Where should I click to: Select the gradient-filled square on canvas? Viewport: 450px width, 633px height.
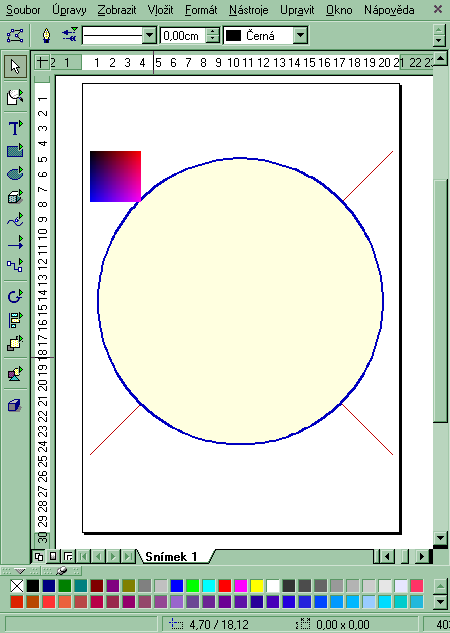[115, 176]
